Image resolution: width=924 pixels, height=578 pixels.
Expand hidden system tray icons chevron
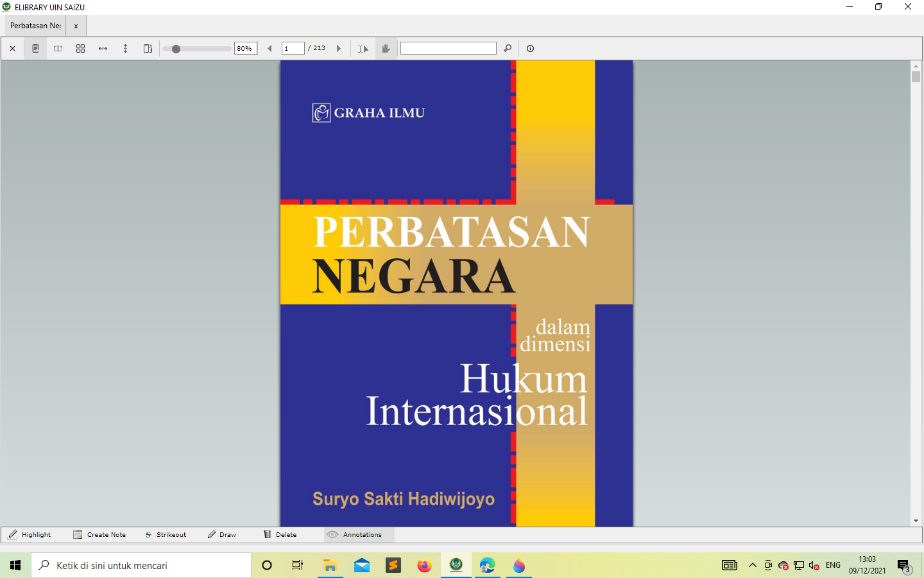[x=753, y=565]
